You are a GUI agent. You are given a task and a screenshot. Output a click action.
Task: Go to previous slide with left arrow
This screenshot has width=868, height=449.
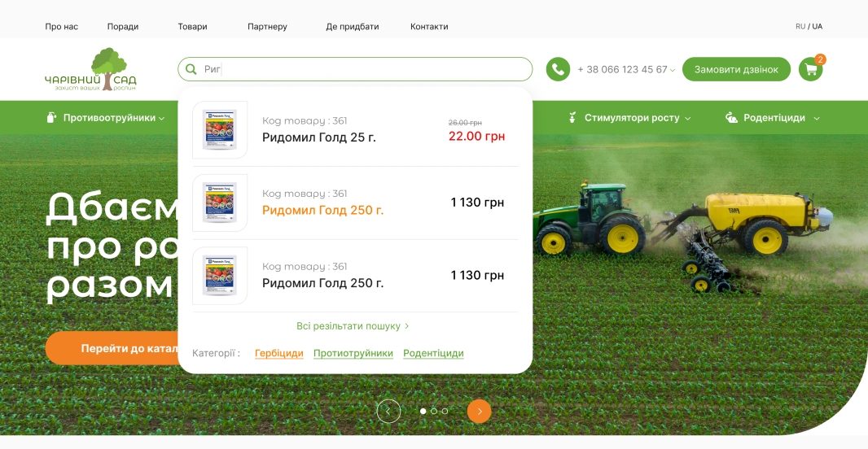pos(388,411)
